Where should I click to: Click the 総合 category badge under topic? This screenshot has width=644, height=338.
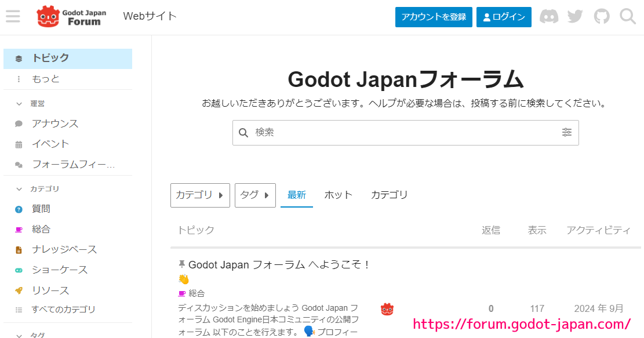point(191,293)
